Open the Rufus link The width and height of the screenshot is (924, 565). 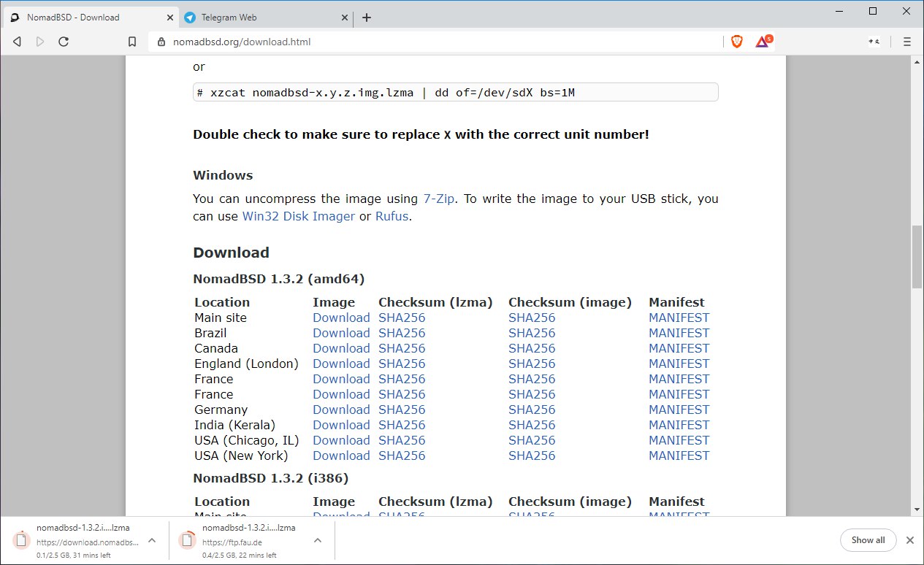tap(392, 217)
